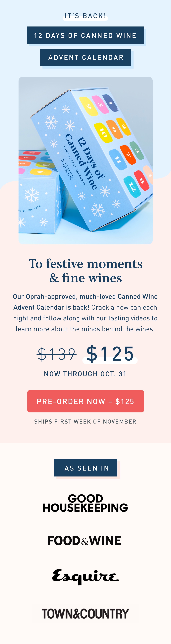Image resolution: width=171 pixels, height=644 pixels.
Task: Open the Food & Wine logo
Action: [x=84, y=540]
